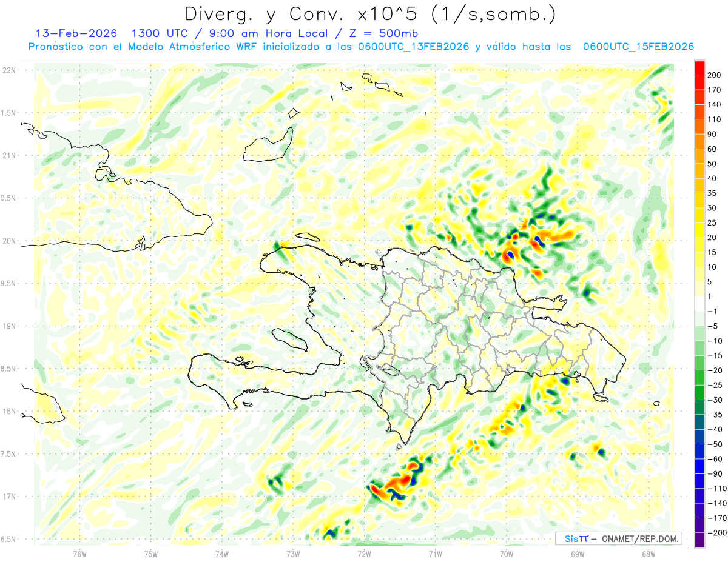Click the "74W" longitude label
Viewport: 728px width, 562px height.
(222, 554)
